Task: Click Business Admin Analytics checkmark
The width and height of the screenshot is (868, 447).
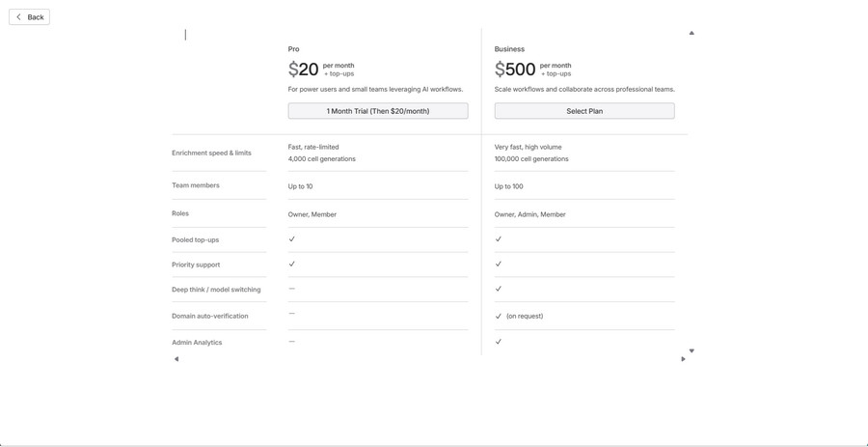Action: (x=498, y=342)
